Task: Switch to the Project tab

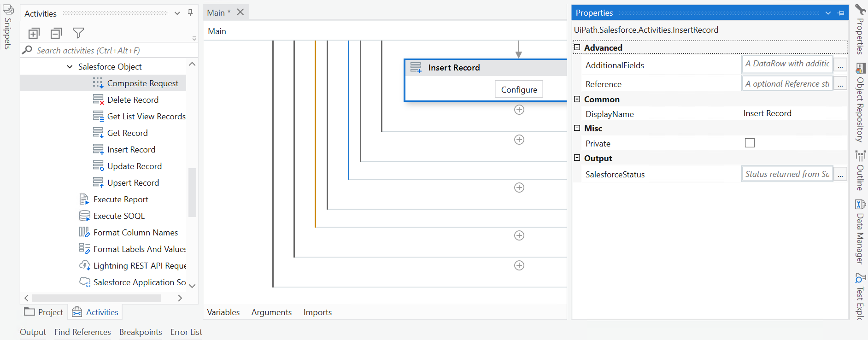Action: point(44,312)
